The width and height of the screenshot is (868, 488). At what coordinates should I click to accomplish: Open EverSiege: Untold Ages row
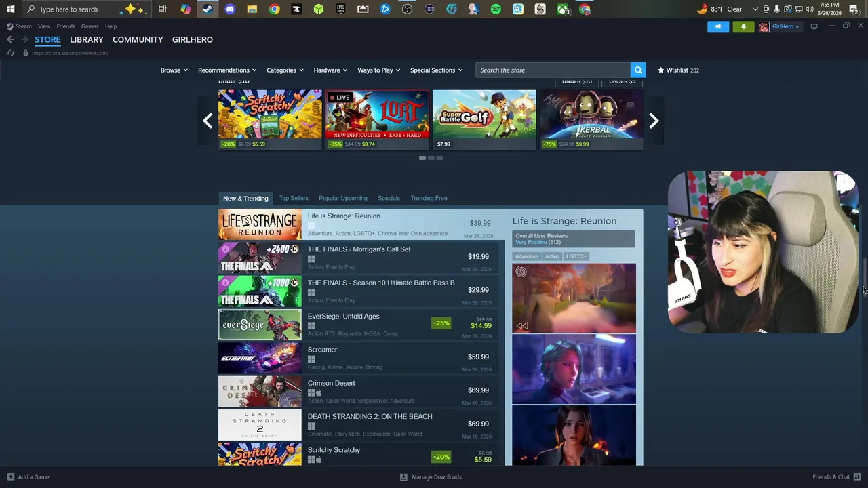tap(358, 324)
